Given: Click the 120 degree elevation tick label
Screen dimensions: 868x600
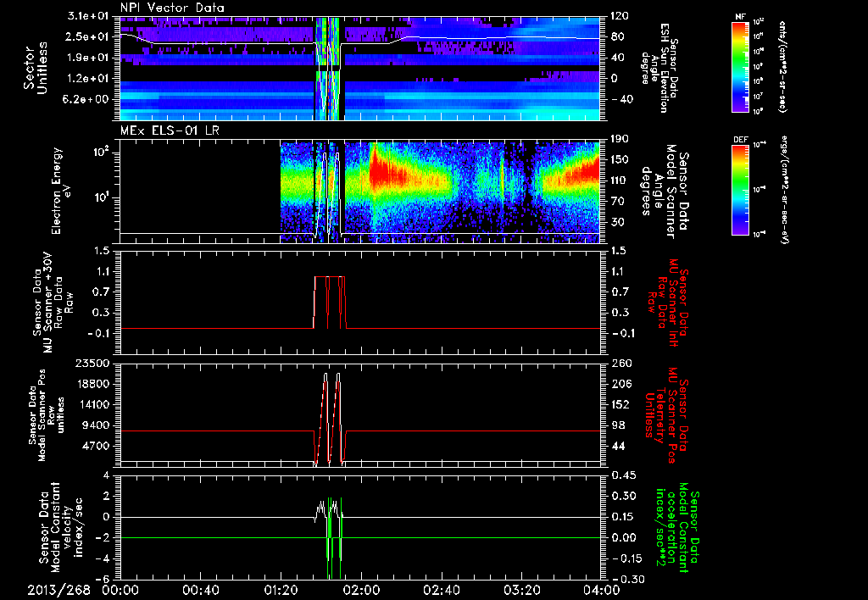Looking at the screenshot, I should coord(620,16).
